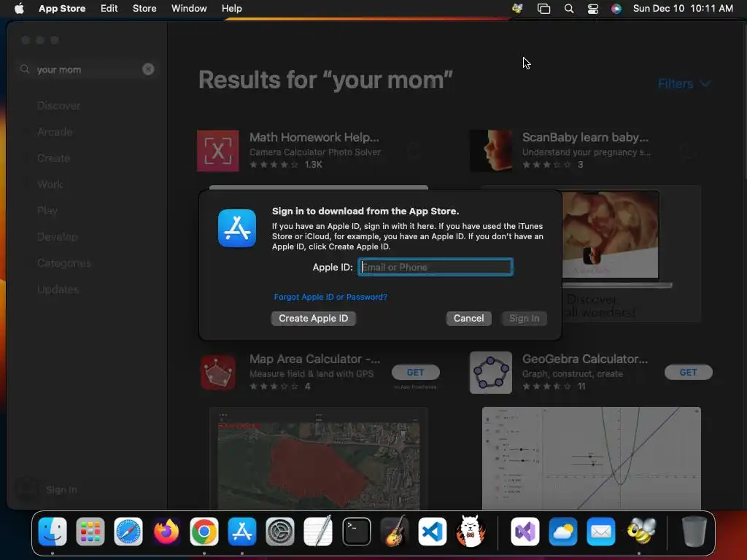Expand the Filters dropdown
The image size is (747, 560).
click(x=684, y=84)
